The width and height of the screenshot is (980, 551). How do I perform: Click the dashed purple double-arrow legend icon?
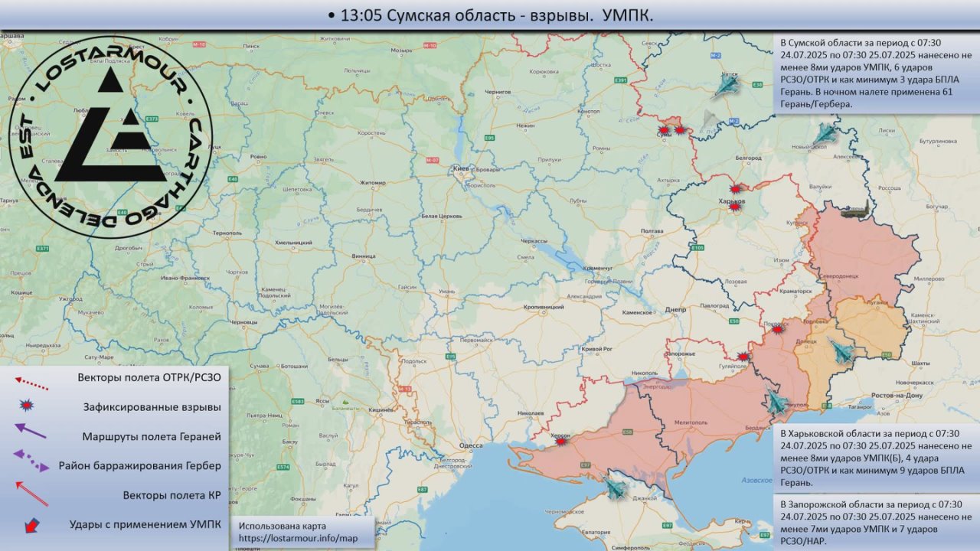pos(31,459)
